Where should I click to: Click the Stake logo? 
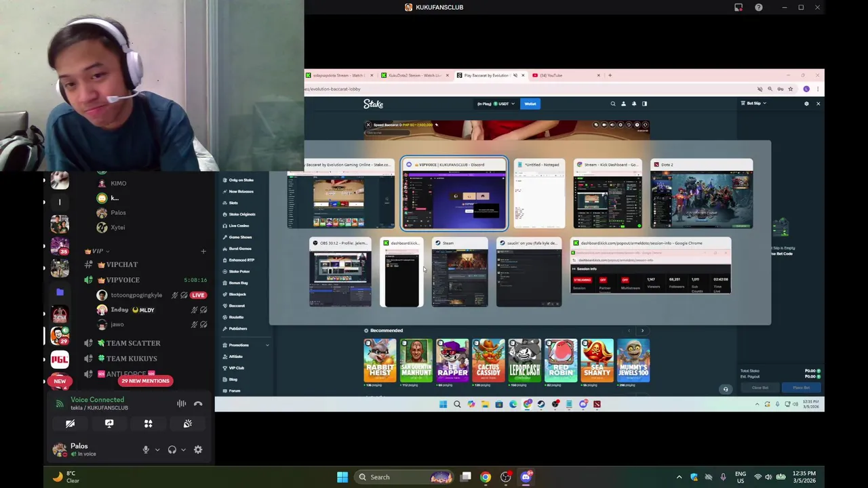click(x=373, y=104)
